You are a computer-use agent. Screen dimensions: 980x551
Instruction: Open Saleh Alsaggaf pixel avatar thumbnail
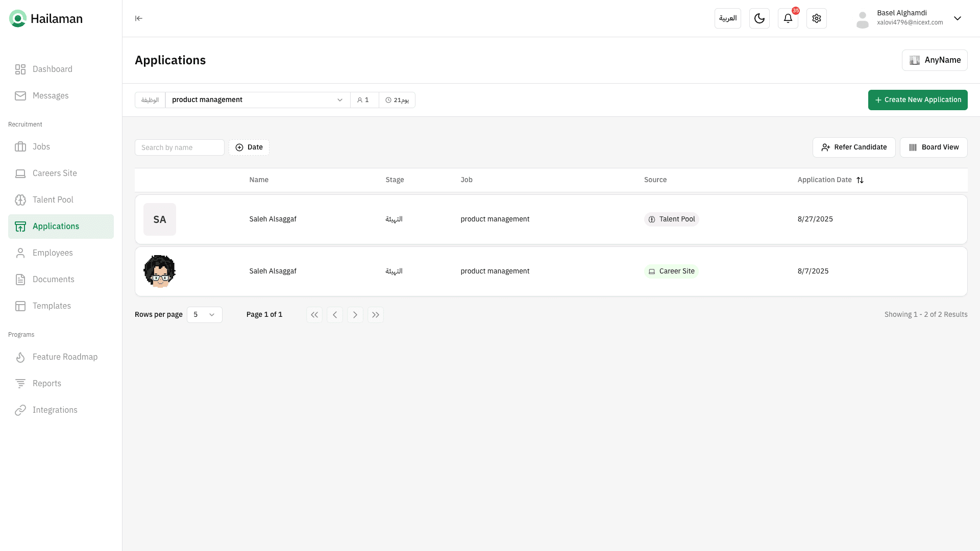159,271
